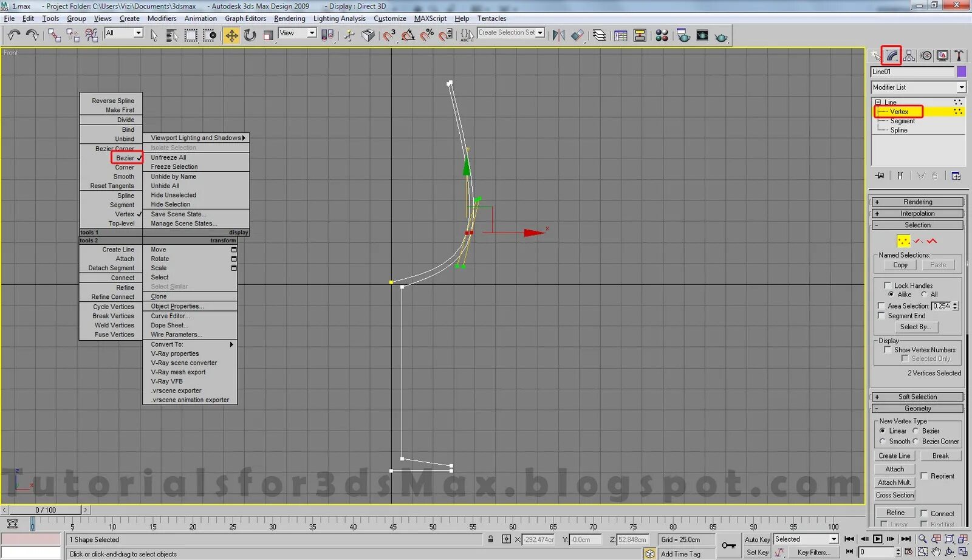Click the Copy named selection button

[900, 265]
